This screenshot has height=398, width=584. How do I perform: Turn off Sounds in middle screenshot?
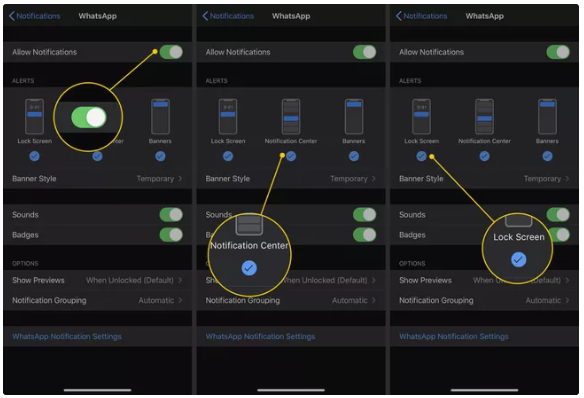coord(364,215)
